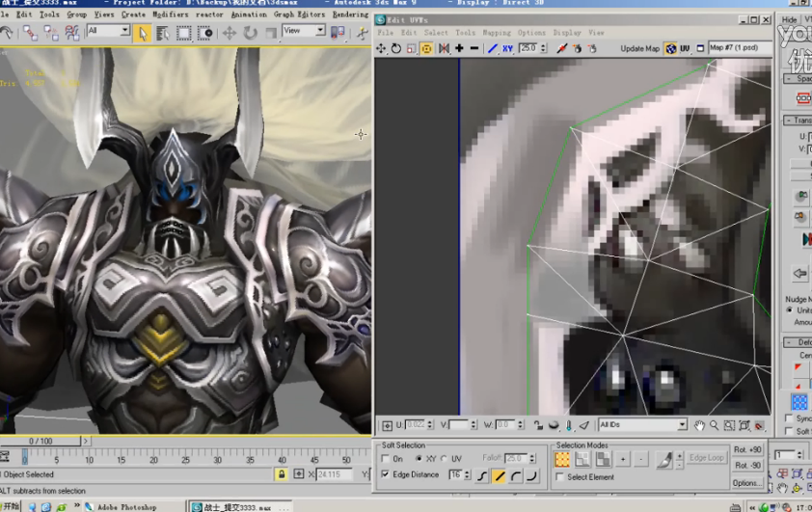Toggle the Edge Distance checkbox
812x512 pixels.
click(x=385, y=474)
